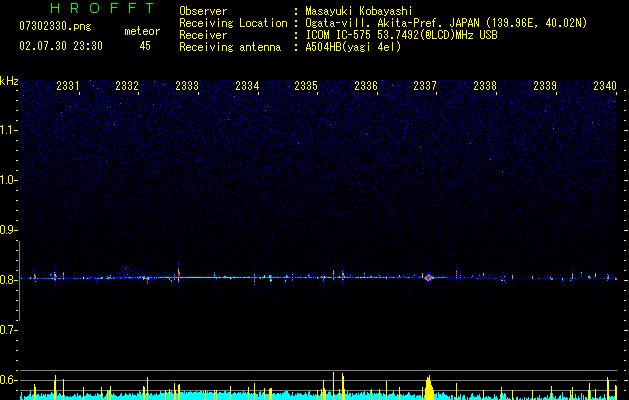Click time marker 2337

425,85
